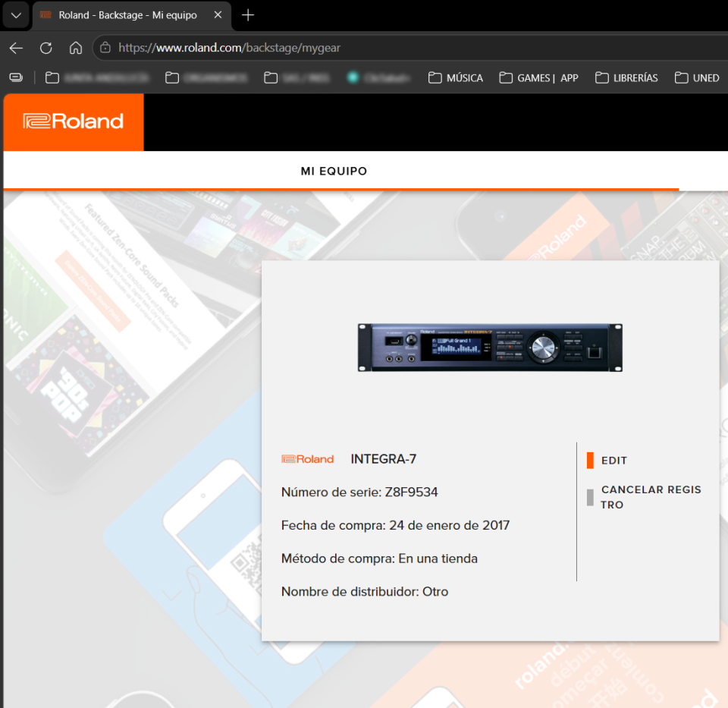Viewport: 728px width, 708px height.
Task: Open the bookmark with green round icon
Action: click(x=378, y=77)
